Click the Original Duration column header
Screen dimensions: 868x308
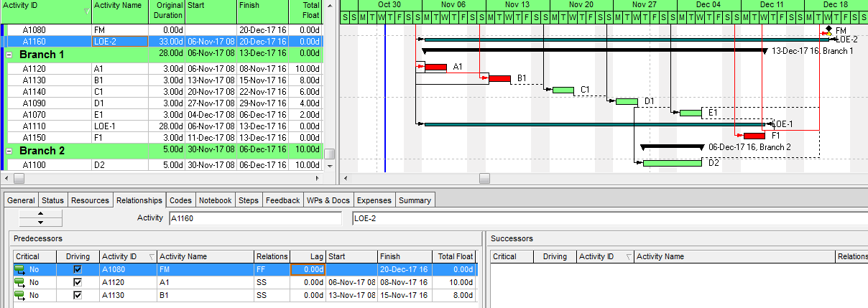[x=167, y=11]
